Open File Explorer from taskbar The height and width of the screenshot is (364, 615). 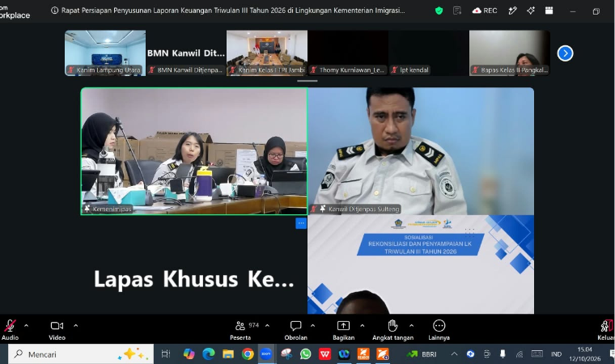(228, 354)
